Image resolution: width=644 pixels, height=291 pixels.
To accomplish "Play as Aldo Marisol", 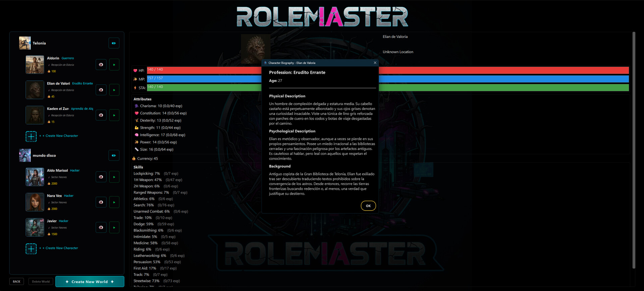I will point(114,177).
